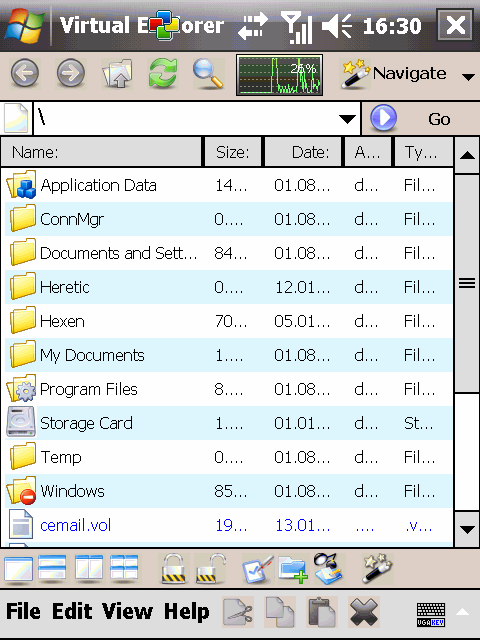
Task: Select the Storage Card drive entry
Action: [229, 423]
